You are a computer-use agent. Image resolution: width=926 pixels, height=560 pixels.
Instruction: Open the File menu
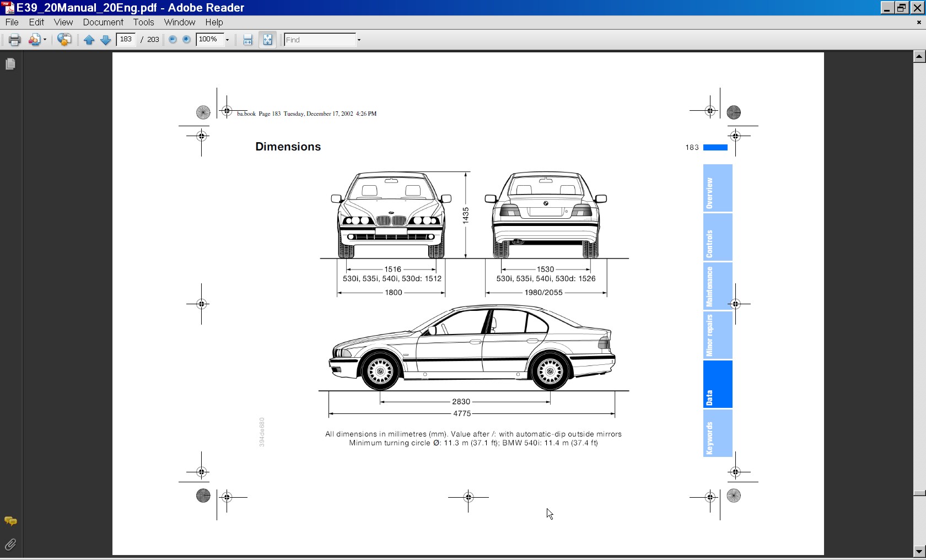coord(12,23)
